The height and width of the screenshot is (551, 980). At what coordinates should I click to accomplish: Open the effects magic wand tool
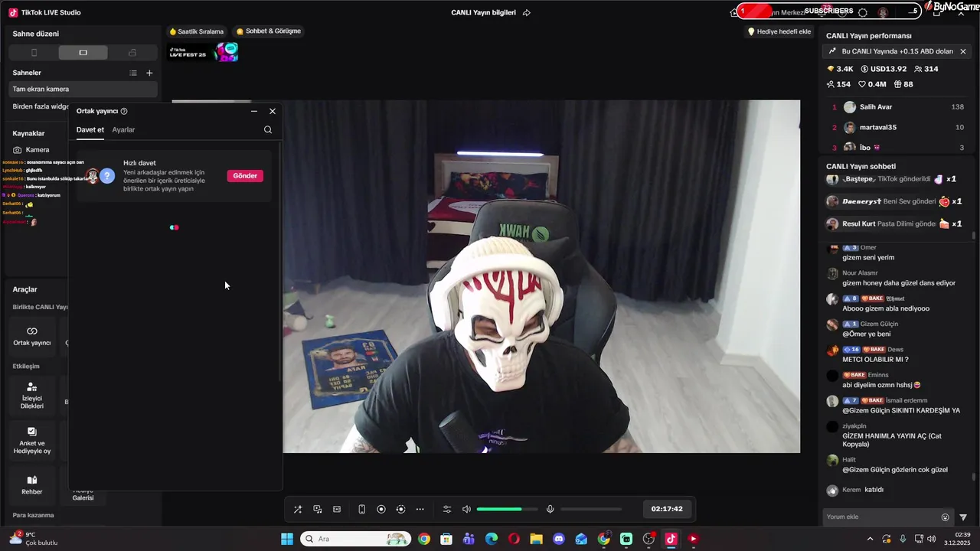point(298,509)
